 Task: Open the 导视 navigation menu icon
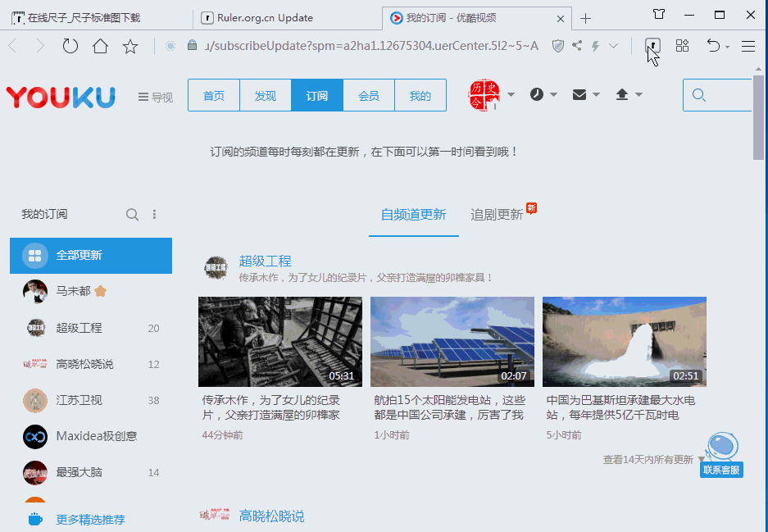(x=143, y=97)
